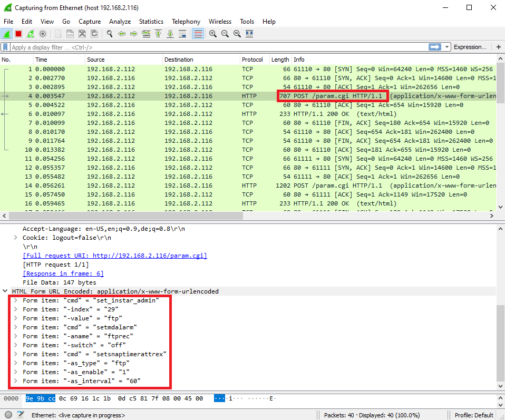This screenshot has height=420, width=505.
Task: Toggle packet list colorization
Action: tap(198, 34)
